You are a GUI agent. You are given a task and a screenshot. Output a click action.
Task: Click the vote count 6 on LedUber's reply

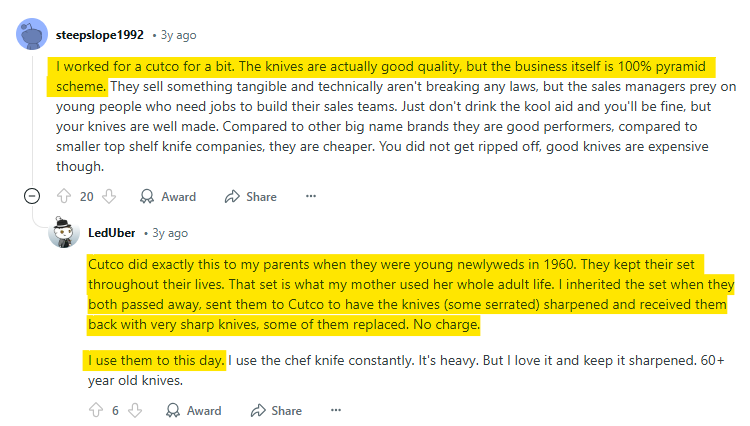[x=116, y=410]
